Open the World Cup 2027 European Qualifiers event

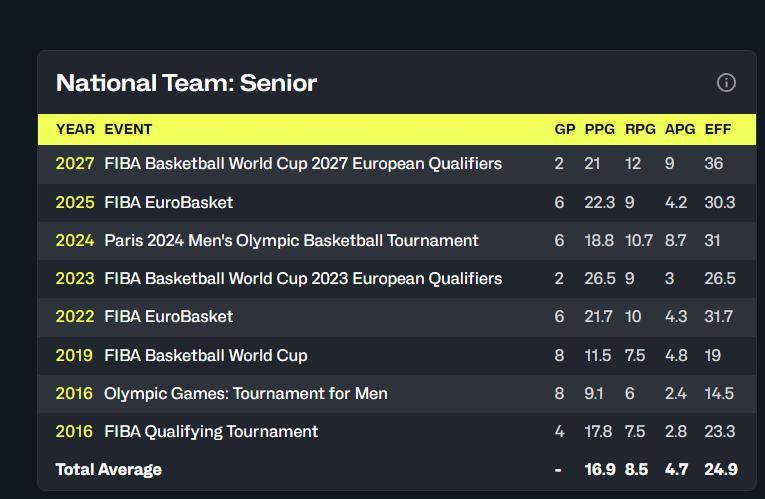pos(303,163)
